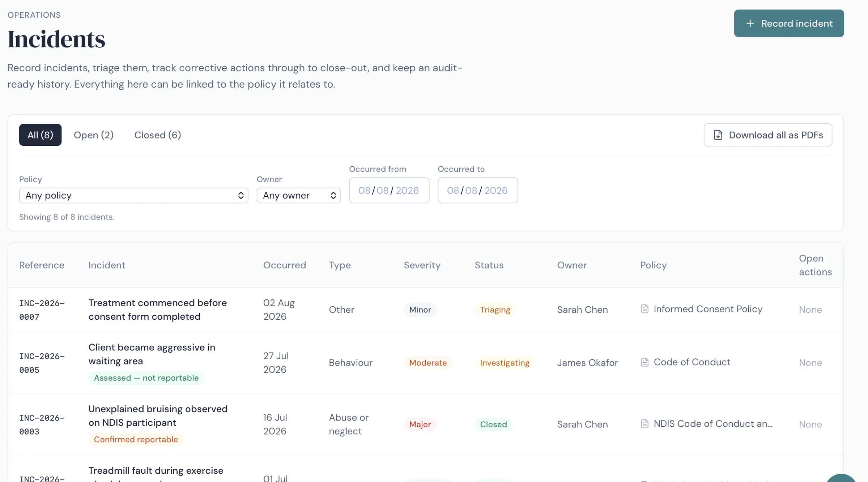Click the Severity column header
Viewport: 868px width, 482px height.
pyautogui.click(x=422, y=265)
